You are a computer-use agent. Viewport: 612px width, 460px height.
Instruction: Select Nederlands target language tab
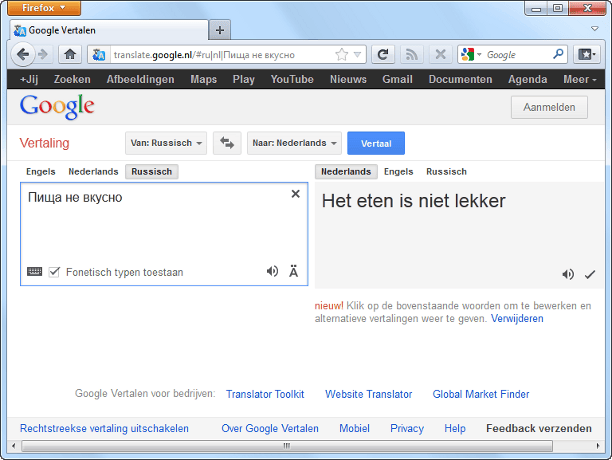click(x=346, y=172)
